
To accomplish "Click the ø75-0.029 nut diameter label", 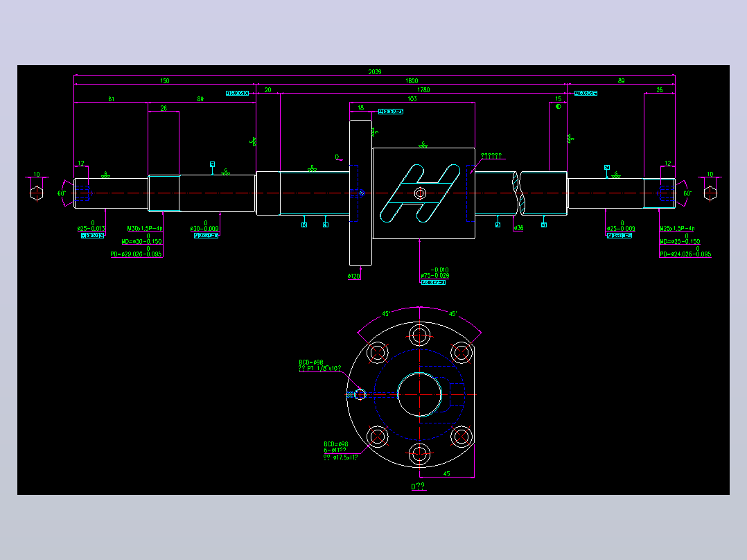I will (435, 276).
